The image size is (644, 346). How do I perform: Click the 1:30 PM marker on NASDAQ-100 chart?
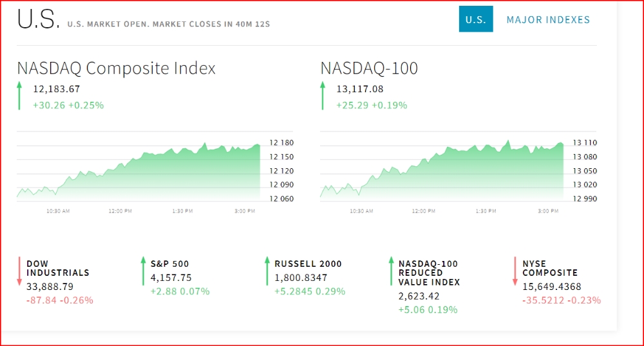coord(486,211)
